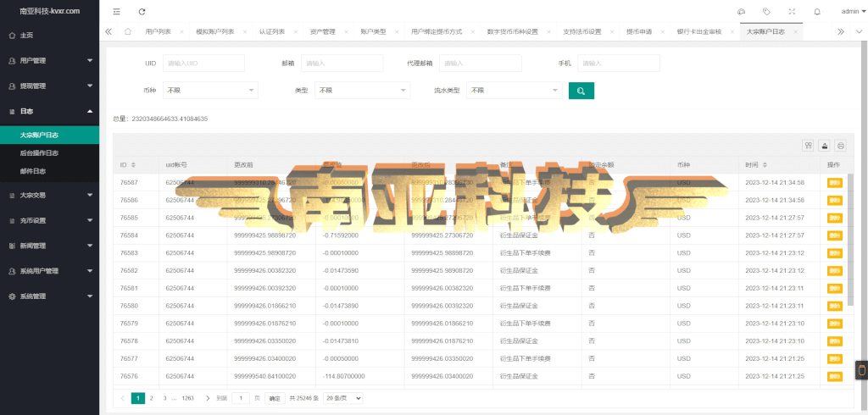Click the floating widget icon at right edge
The image size is (868, 415).
click(861, 369)
